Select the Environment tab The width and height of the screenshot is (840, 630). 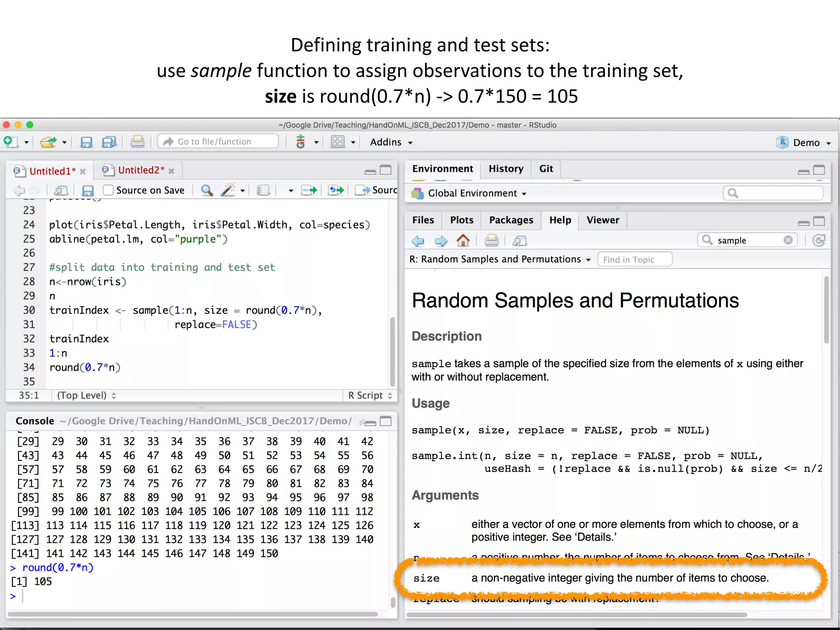443,169
